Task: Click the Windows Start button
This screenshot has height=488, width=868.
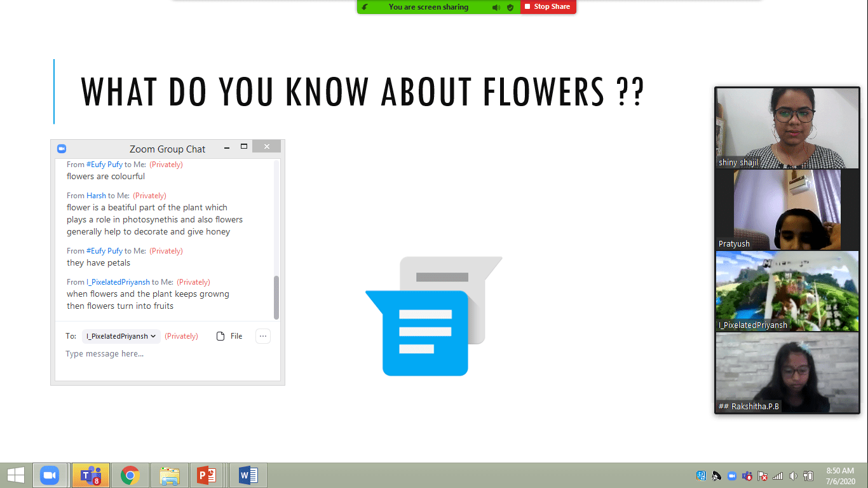Action: (x=15, y=475)
